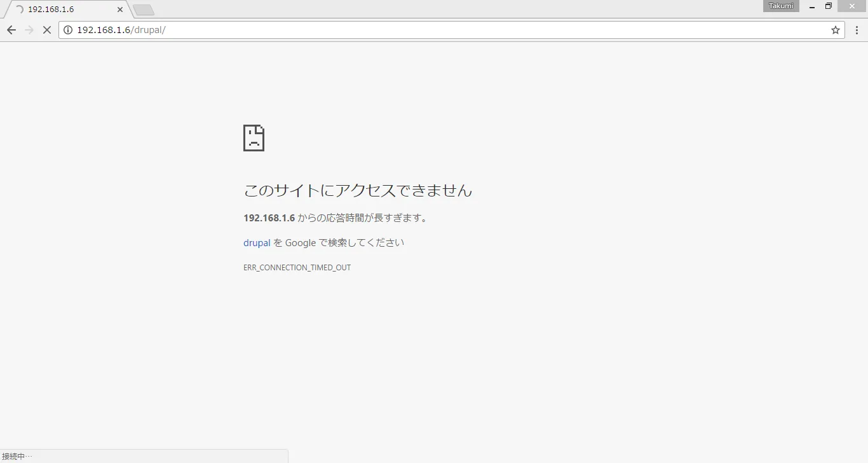The height and width of the screenshot is (463, 868).
Task: Stop the page from loading
Action: coord(46,30)
